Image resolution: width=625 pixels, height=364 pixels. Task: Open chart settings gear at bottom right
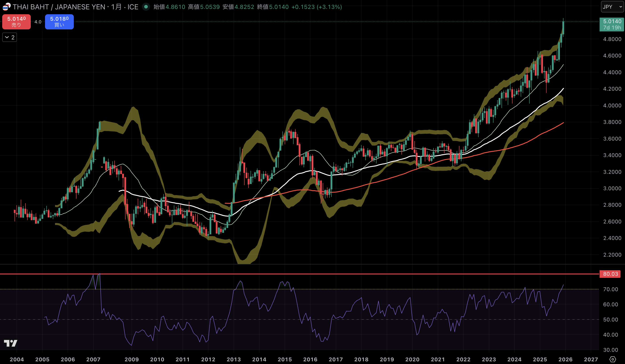612,359
